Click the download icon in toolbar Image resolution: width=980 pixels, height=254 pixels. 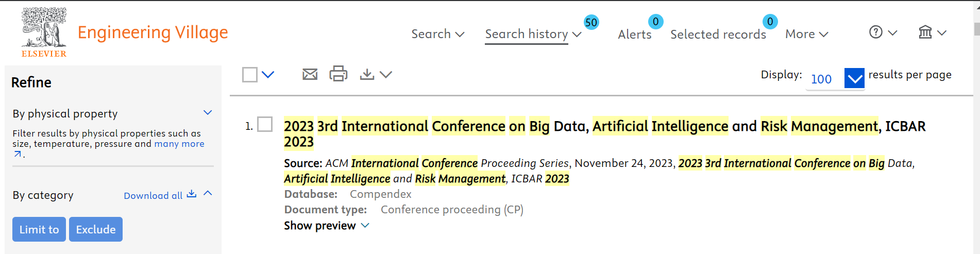coord(367,74)
